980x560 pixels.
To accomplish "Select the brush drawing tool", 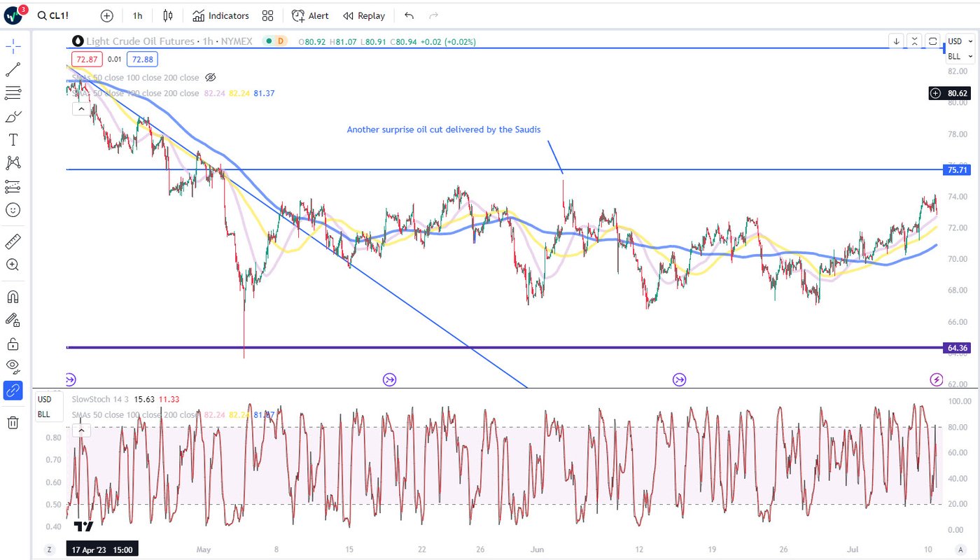I will click(13, 116).
